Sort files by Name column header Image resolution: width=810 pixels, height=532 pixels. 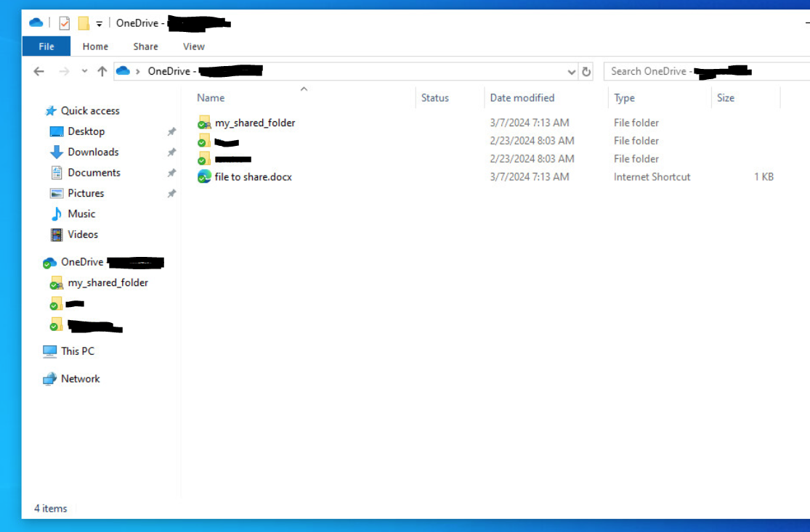click(211, 98)
